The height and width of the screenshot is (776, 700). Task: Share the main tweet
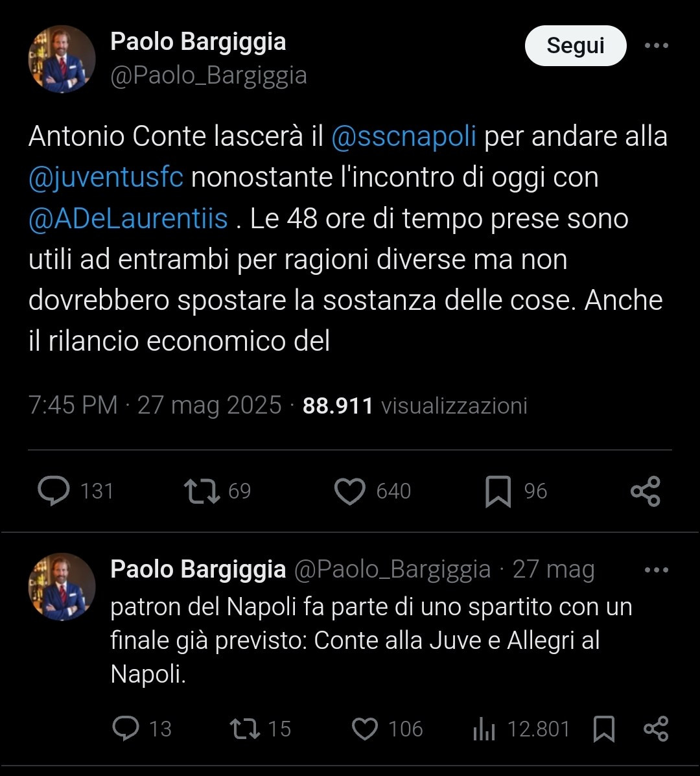[646, 491]
